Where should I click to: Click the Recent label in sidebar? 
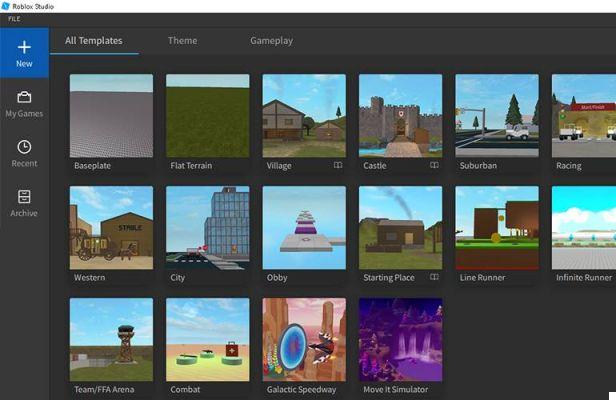pos(24,163)
